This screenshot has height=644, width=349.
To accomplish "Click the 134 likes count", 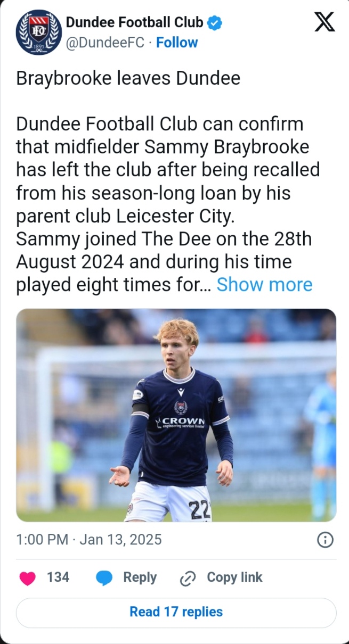I will (58, 577).
